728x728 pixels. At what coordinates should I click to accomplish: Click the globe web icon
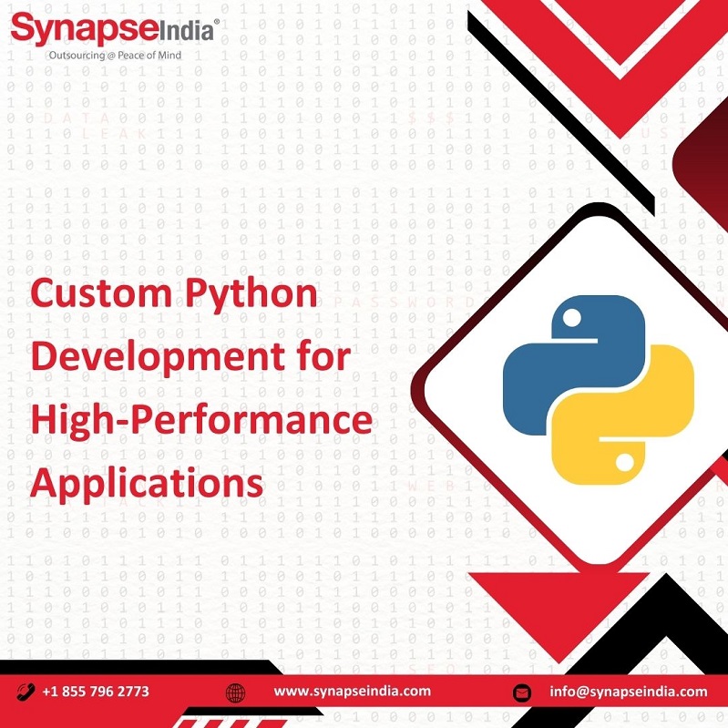click(235, 692)
